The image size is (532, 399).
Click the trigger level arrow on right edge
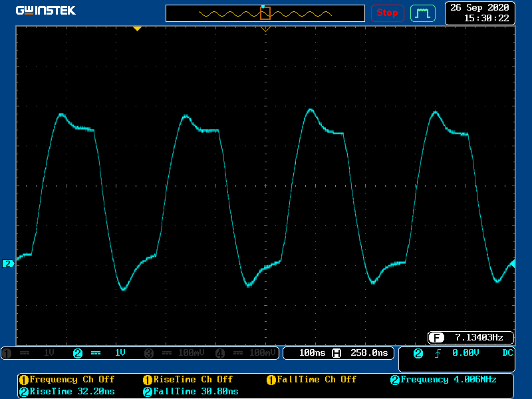point(512,264)
